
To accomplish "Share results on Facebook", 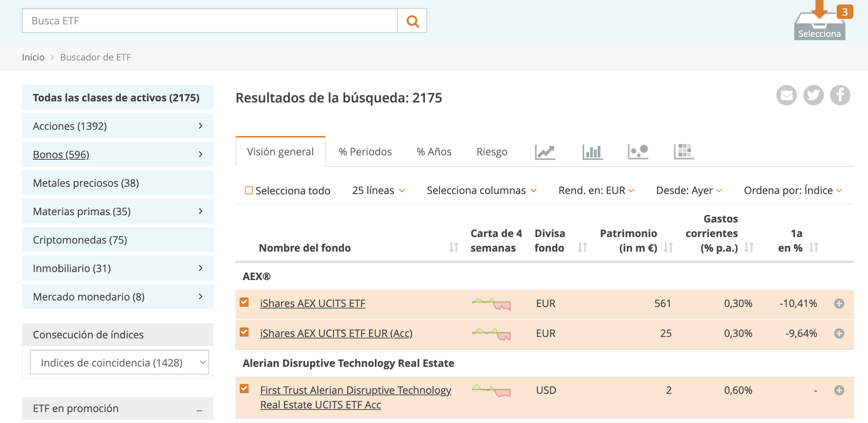I will [x=840, y=95].
